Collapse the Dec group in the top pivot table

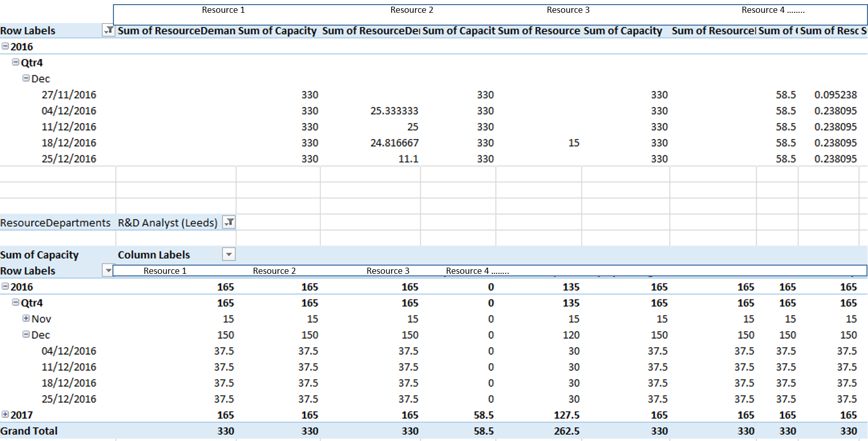tap(26, 78)
